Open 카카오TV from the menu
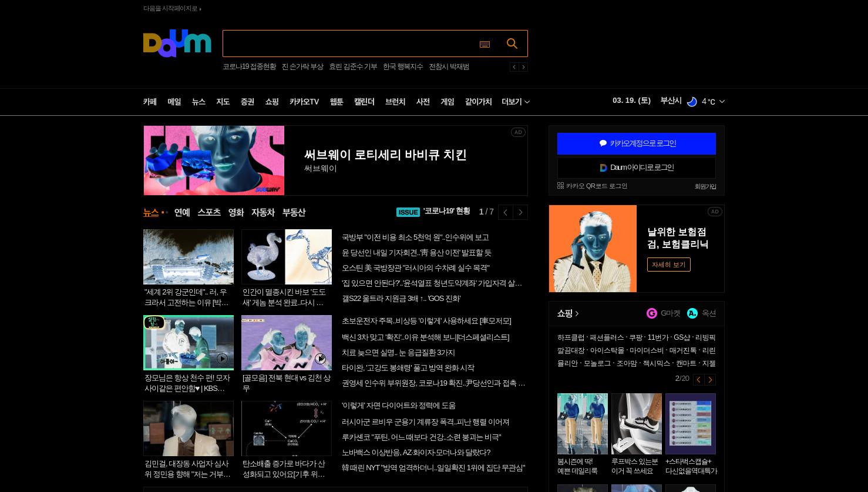Screen dimensions: 868x492 point(304,102)
